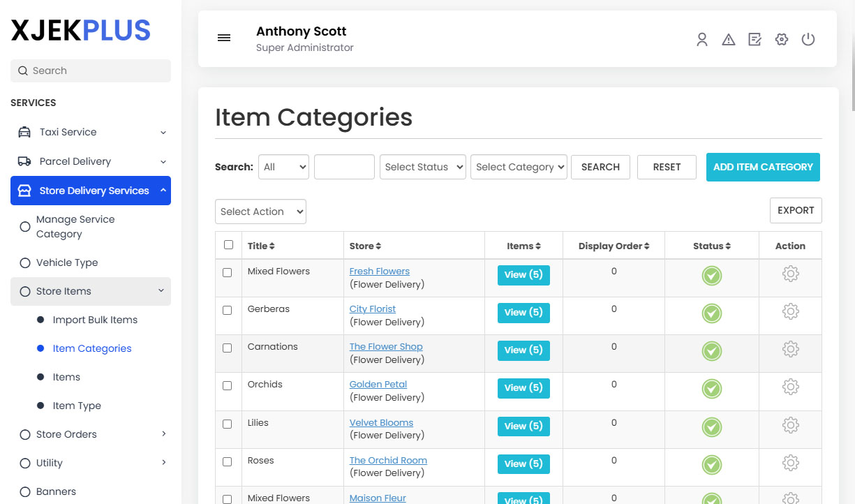Open the Action gear for Gerberas row
Screen dimensions: 855x504
(x=790, y=311)
